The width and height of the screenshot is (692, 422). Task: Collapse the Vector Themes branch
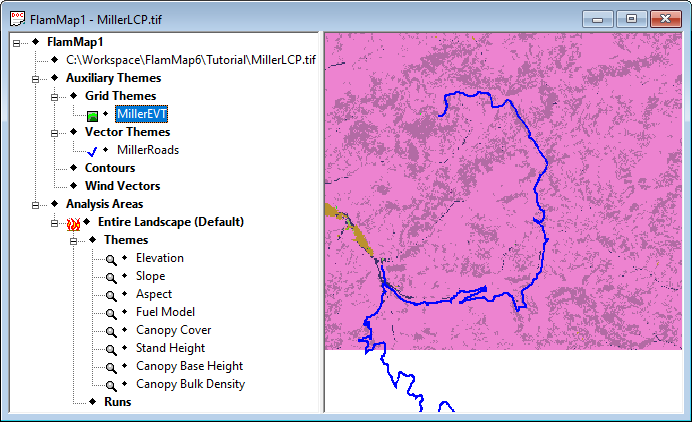pos(54,133)
